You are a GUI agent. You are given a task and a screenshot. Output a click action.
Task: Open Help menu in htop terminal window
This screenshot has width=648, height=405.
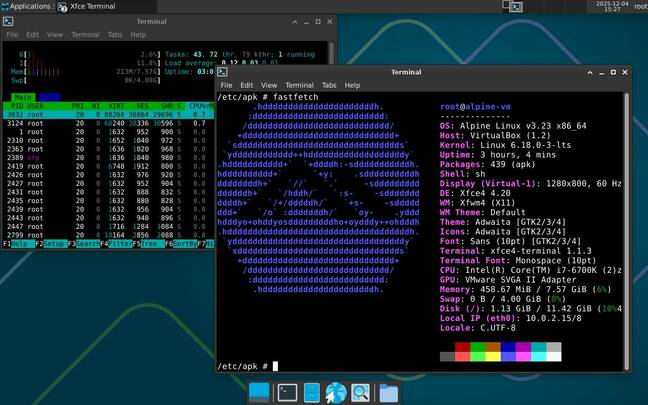click(138, 35)
